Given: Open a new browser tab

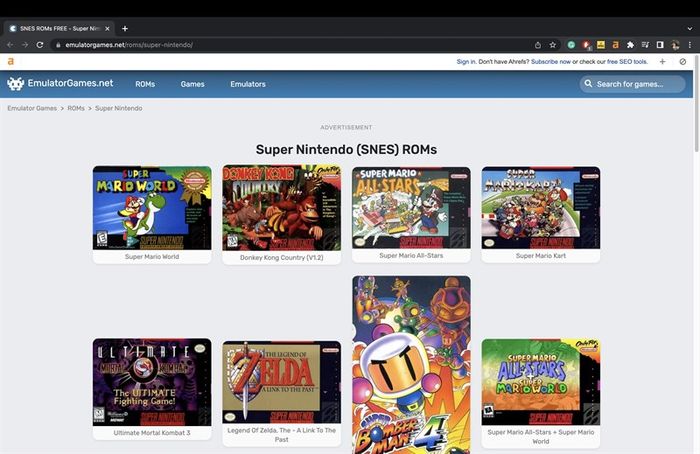Looking at the screenshot, I should click(125, 29).
